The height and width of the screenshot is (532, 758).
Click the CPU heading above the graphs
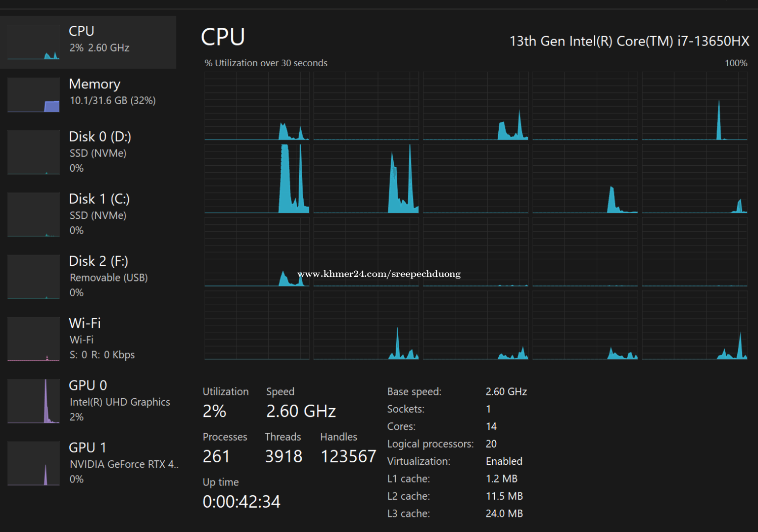click(223, 37)
